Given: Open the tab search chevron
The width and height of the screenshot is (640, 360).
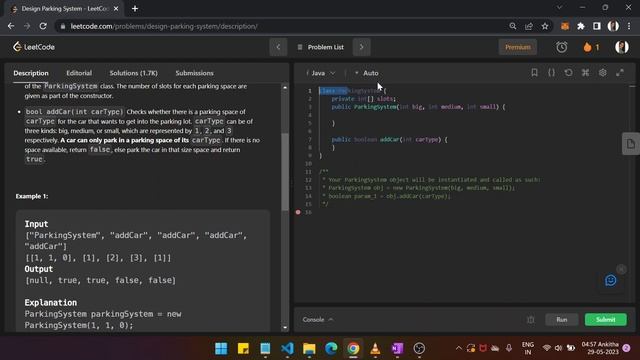Looking at the screenshot, I should point(560,7).
